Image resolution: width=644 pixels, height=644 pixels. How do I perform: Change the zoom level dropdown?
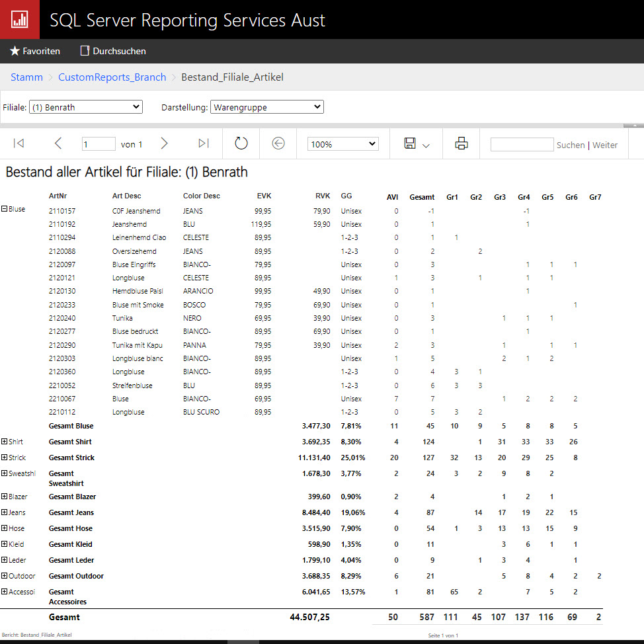[x=342, y=144]
